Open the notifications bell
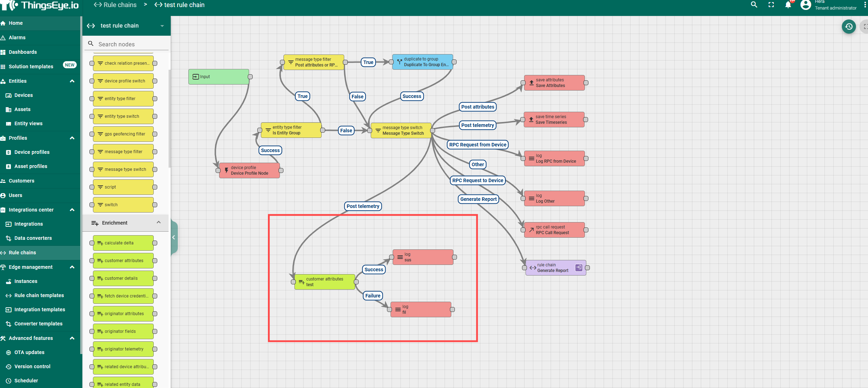868x388 pixels. 788,5
